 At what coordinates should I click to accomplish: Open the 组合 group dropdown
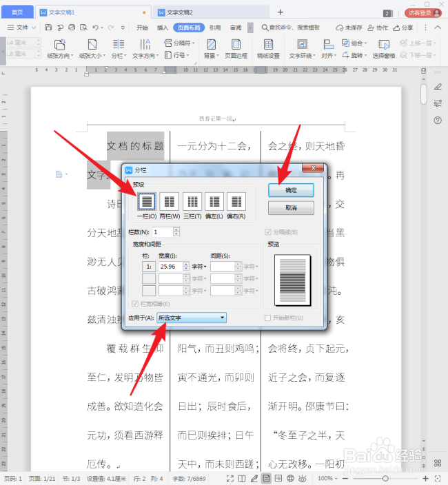coord(354,43)
